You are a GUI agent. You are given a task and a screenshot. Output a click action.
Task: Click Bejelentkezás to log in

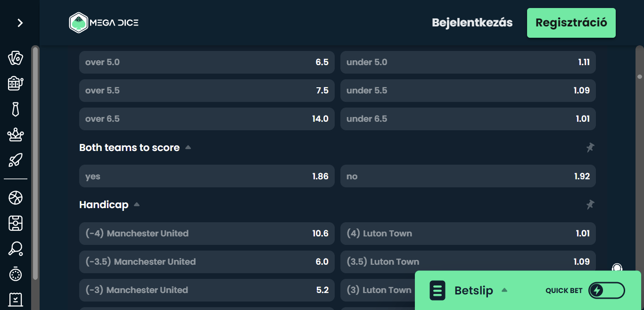point(472,23)
